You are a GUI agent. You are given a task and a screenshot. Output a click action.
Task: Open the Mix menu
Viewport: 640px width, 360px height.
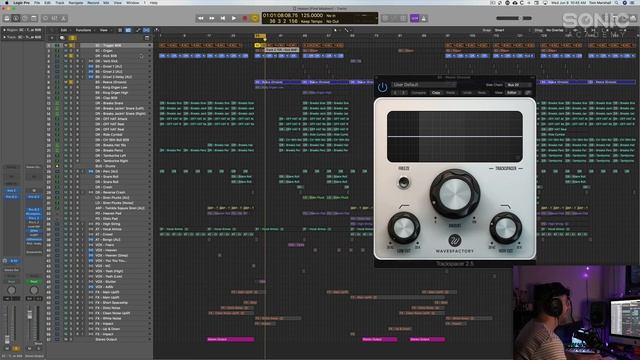pyautogui.click(x=107, y=2)
